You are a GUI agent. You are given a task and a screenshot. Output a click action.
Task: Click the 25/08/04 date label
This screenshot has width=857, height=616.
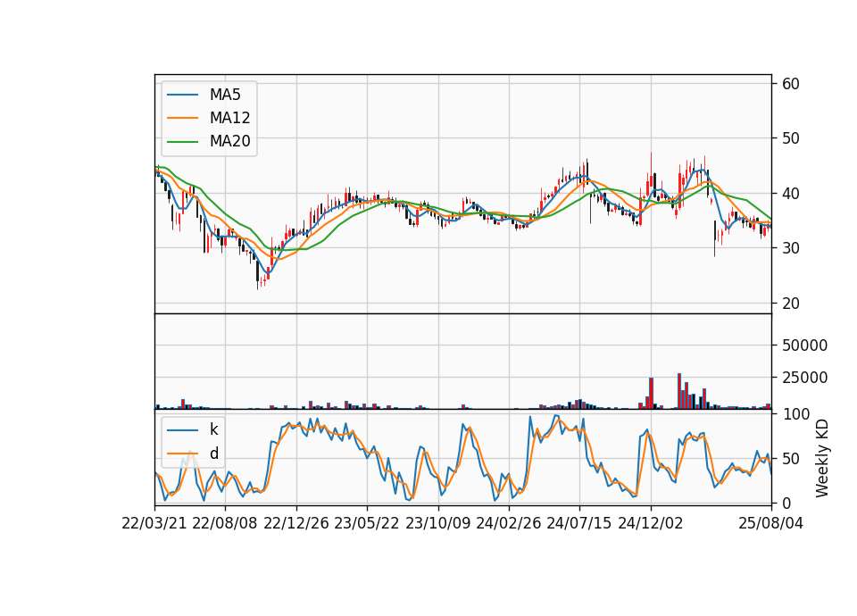pyautogui.click(x=771, y=523)
